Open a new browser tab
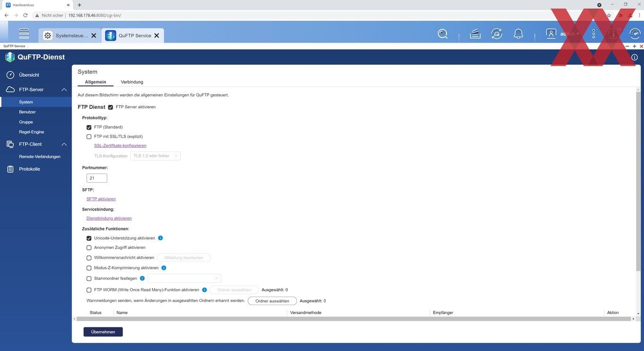 tap(79, 5)
